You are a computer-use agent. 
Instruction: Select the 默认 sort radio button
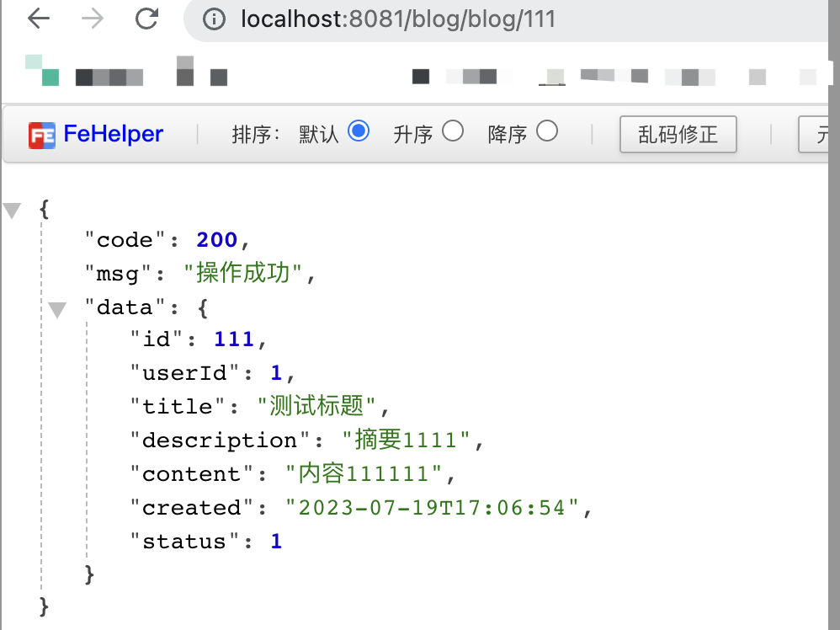(x=358, y=131)
